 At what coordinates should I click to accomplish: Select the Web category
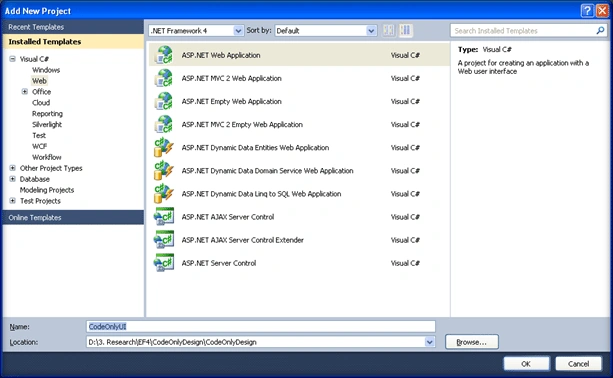pos(39,81)
